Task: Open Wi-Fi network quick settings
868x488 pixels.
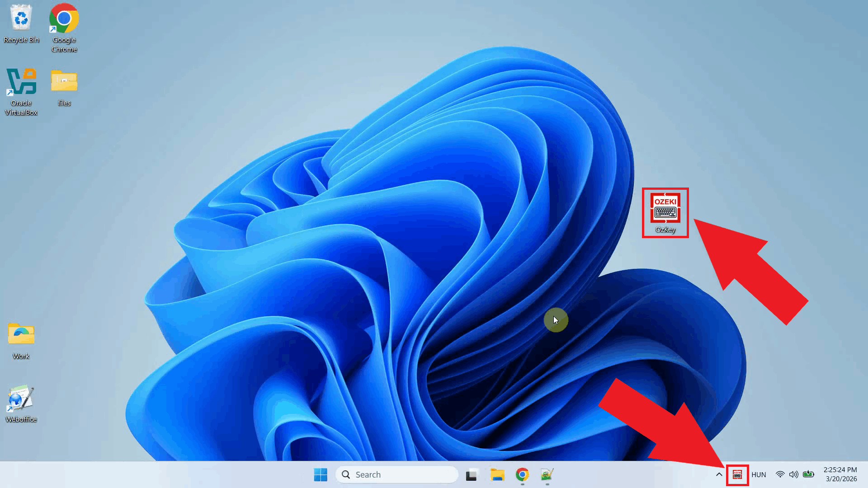Action: [780, 475]
